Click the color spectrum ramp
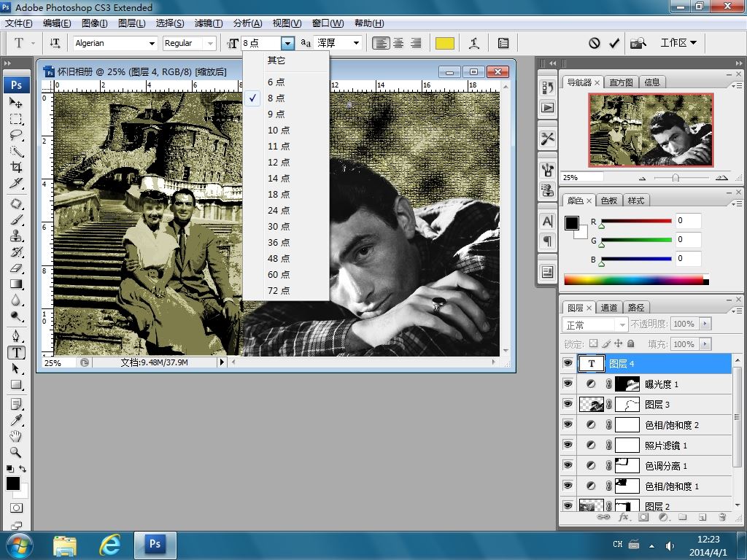The width and height of the screenshot is (747, 560). pyautogui.click(x=636, y=280)
